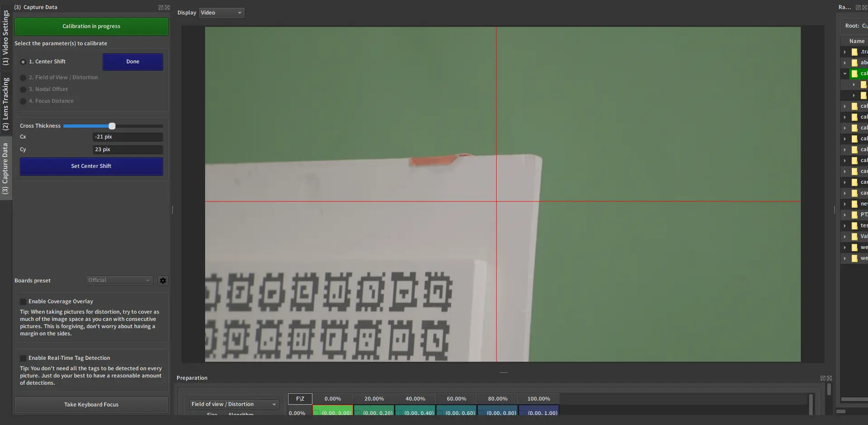Click the .tra folder icon in tree

pos(854,52)
